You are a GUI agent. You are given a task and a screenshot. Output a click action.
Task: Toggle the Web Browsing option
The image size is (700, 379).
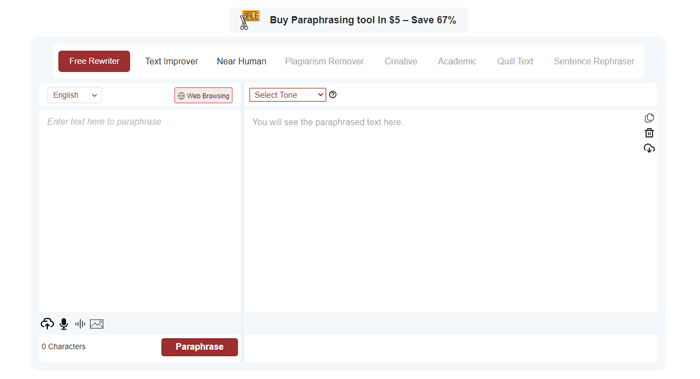tap(203, 96)
